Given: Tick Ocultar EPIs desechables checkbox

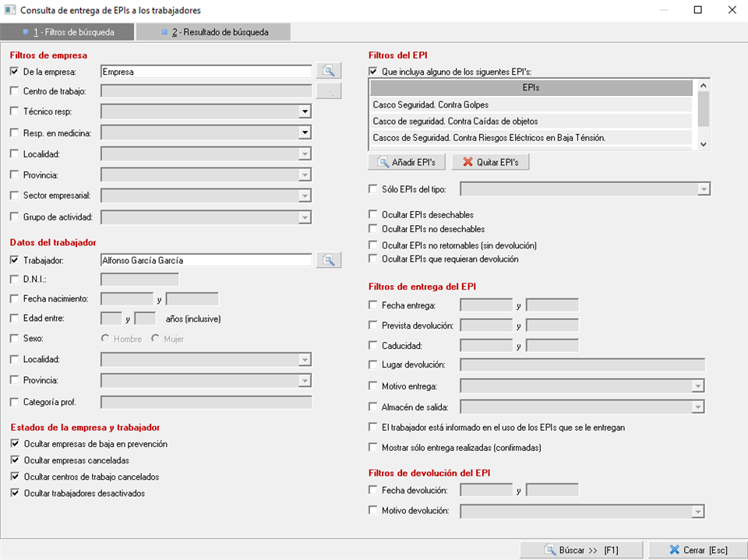Looking at the screenshot, I should pos(372,215).
